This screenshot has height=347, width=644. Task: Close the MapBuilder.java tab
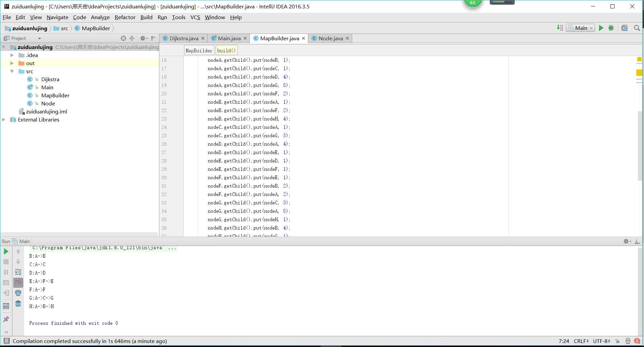pyautogui.click(x=304, y=38)
